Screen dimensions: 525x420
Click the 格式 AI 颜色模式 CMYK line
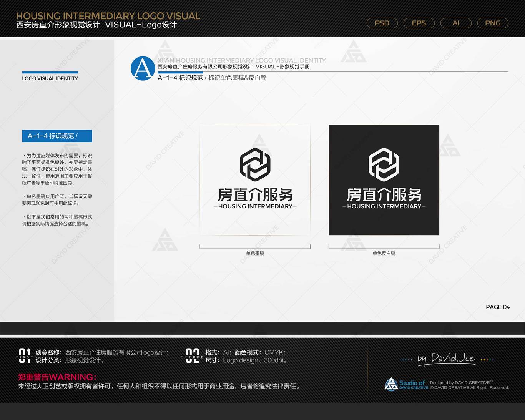(246, 352)
